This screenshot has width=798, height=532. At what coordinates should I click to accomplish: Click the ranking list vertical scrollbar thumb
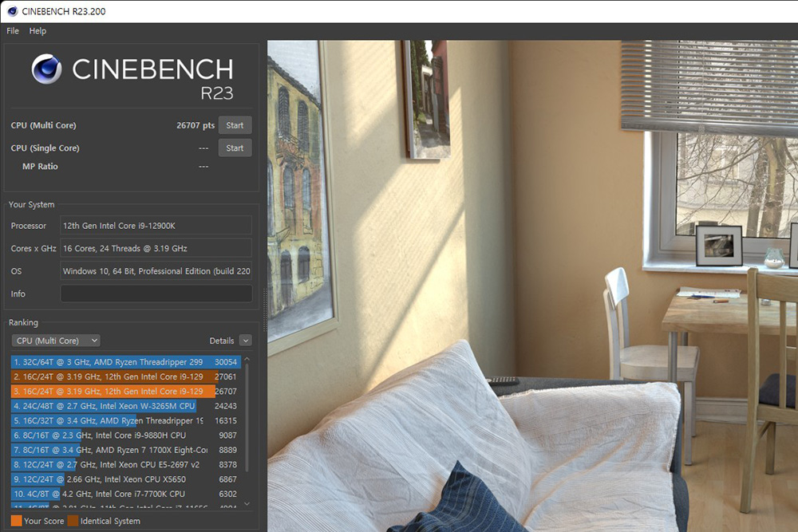247,418
